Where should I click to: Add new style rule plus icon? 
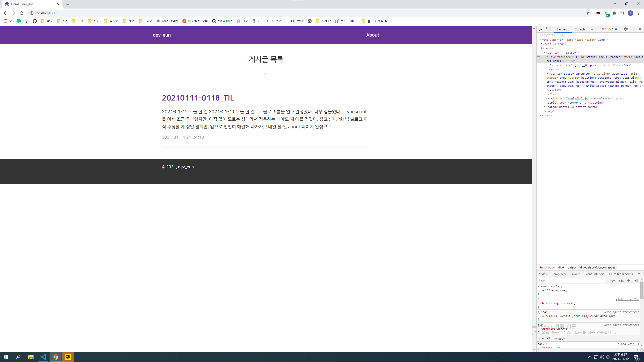(x=629, y=281)
